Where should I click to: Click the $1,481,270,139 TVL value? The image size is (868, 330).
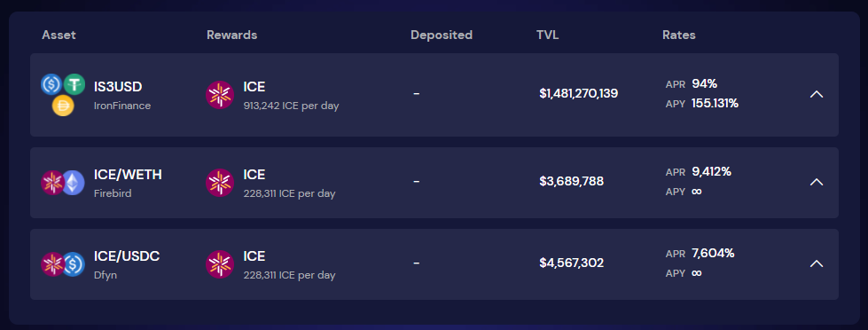pos(578,93)
